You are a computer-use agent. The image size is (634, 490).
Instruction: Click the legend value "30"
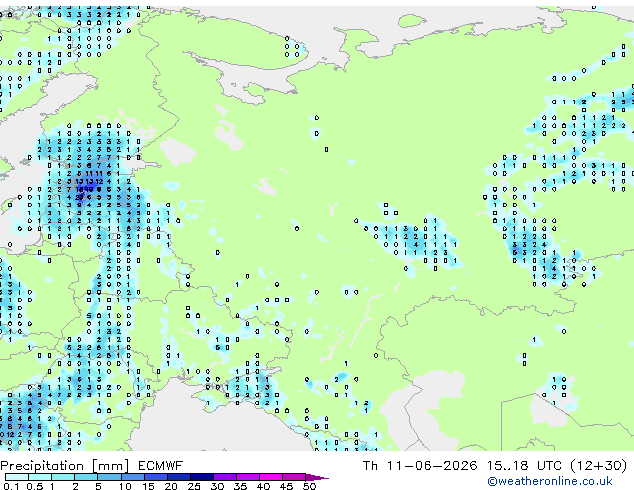point(217,486)
